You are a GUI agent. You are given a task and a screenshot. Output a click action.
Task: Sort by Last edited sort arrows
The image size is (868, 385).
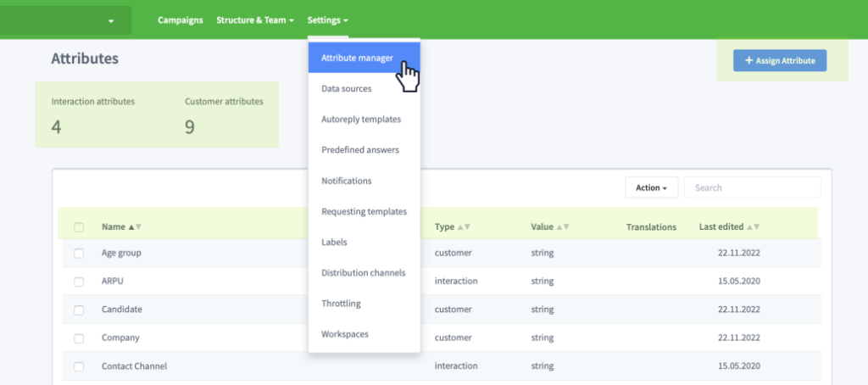[753, 227]
